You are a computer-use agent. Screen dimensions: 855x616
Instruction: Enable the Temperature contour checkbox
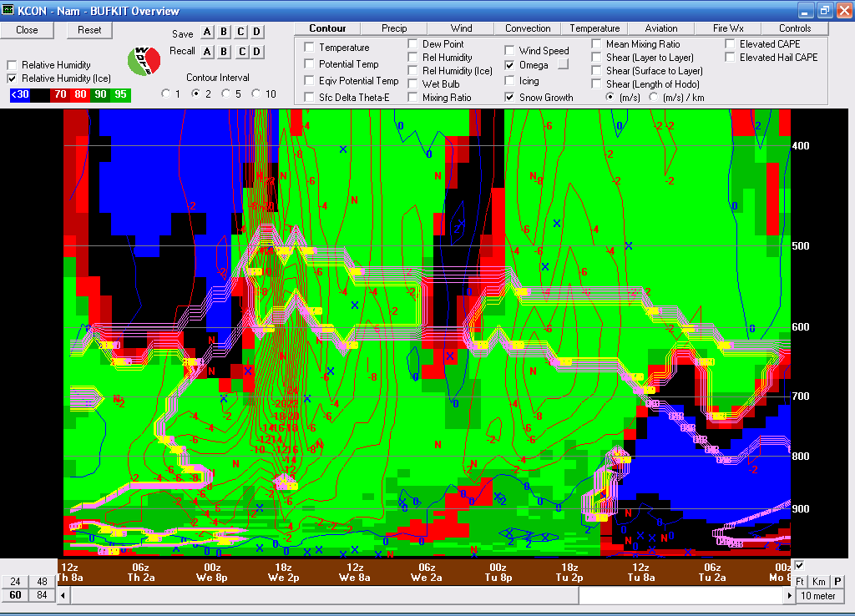(x=309, y=47)
